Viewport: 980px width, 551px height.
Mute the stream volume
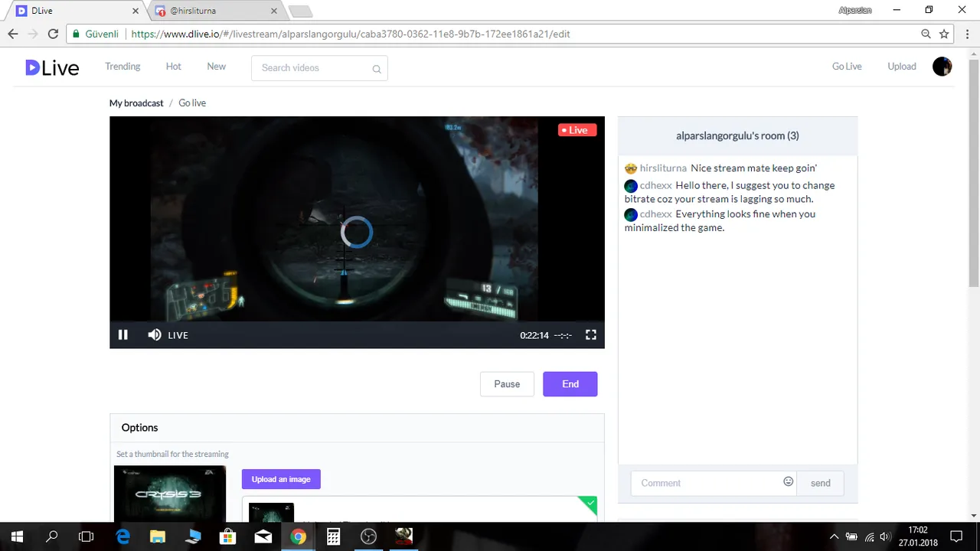point(155,334)
